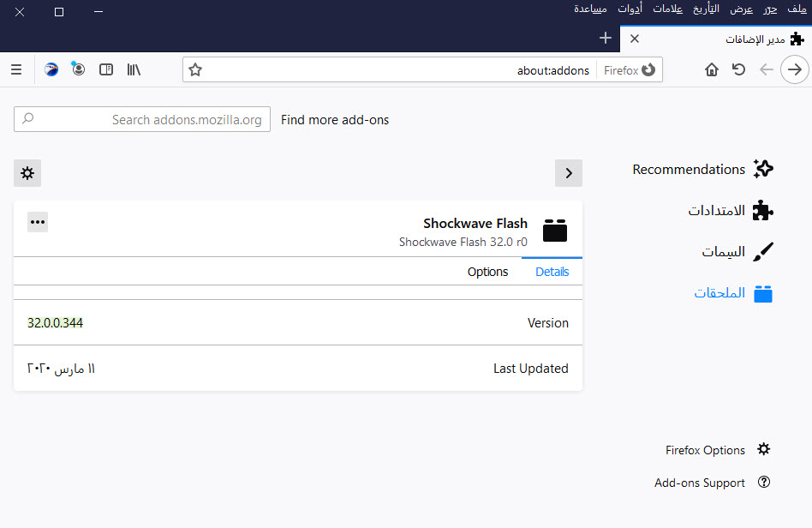Image resolution: width=812 pixels, height=528 pixels.
Task: Click in the Search addons.mozilla.org field
Action: (142, 119)
